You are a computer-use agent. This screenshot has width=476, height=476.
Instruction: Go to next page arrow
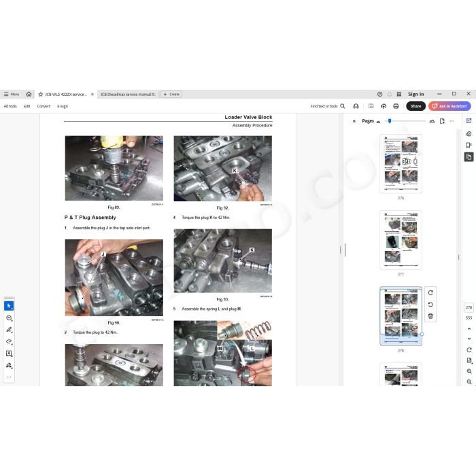(x=469, y=339)
